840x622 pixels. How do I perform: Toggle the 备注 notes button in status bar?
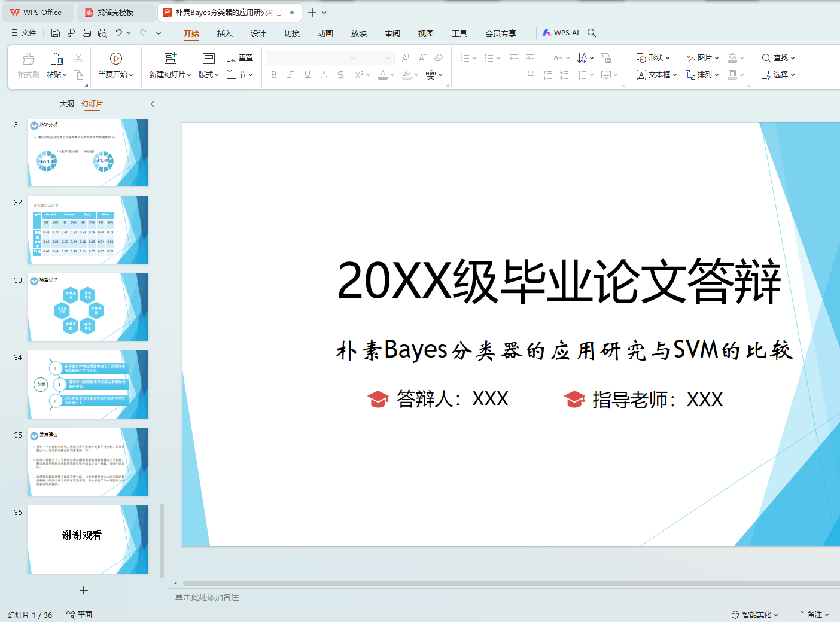pyautogui.click(x=813, y=615)
